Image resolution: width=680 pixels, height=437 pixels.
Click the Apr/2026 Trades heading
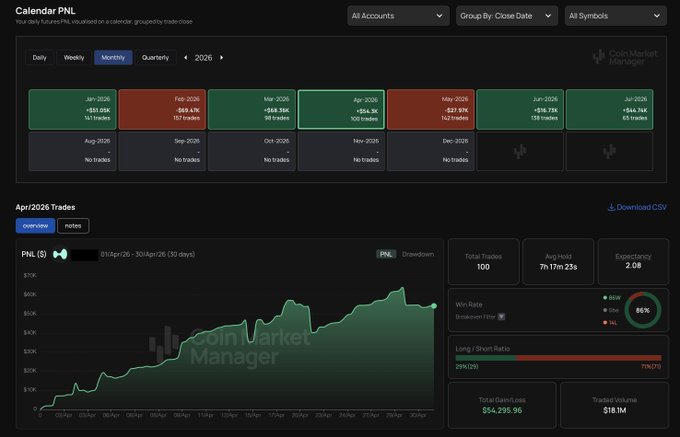46,207
